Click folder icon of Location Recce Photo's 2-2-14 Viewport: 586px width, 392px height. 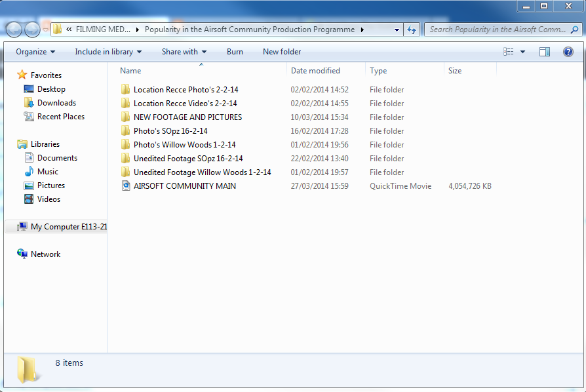pos(126,89)
